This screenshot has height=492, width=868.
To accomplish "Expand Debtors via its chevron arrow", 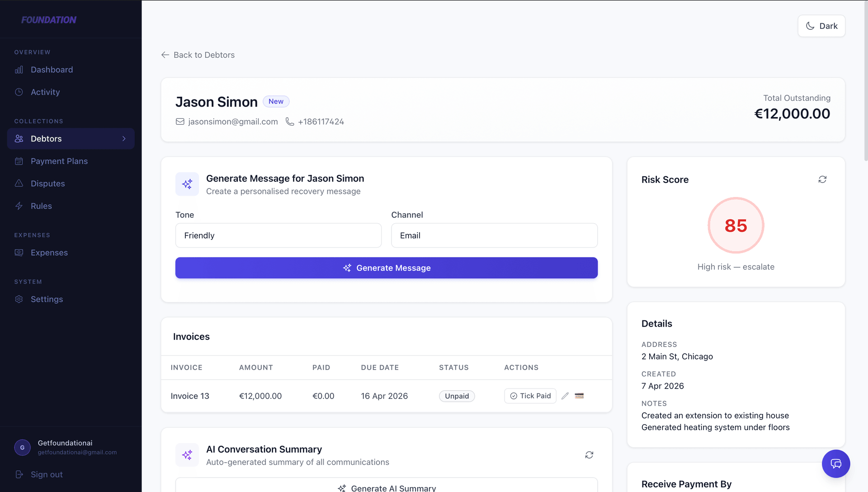I will coord(124,139).
